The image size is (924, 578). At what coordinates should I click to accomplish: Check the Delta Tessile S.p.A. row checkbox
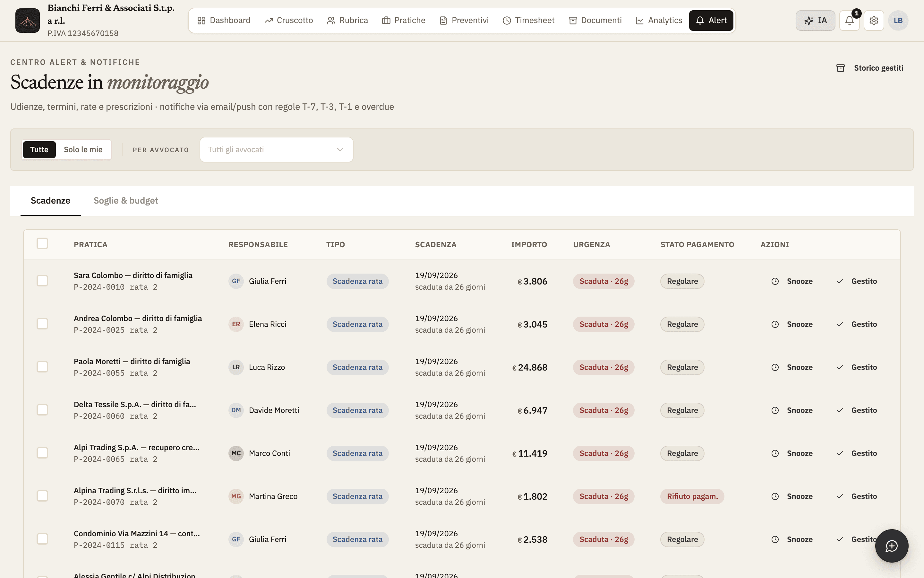42,410
